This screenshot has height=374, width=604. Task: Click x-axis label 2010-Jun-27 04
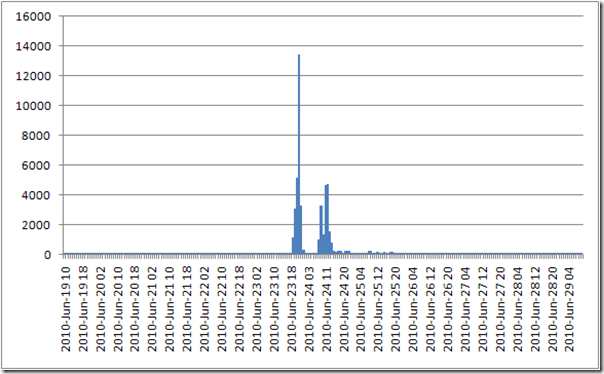click(x=465, y=309)
